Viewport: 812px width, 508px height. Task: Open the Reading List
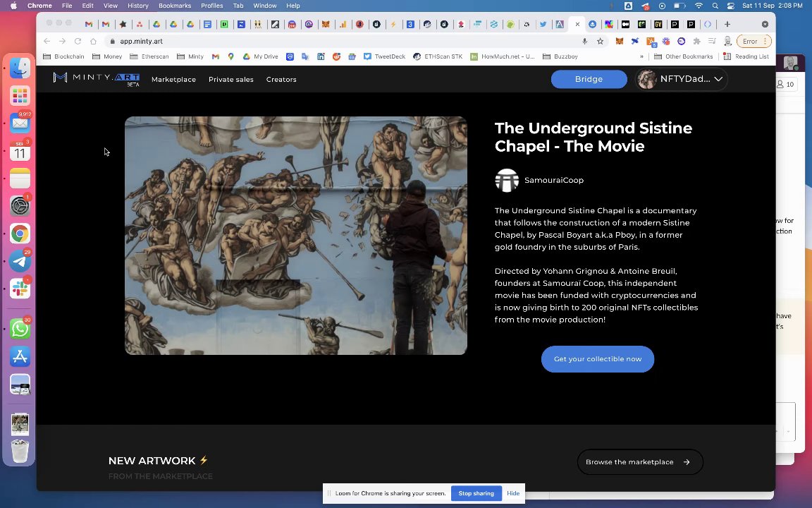point(746,56)
